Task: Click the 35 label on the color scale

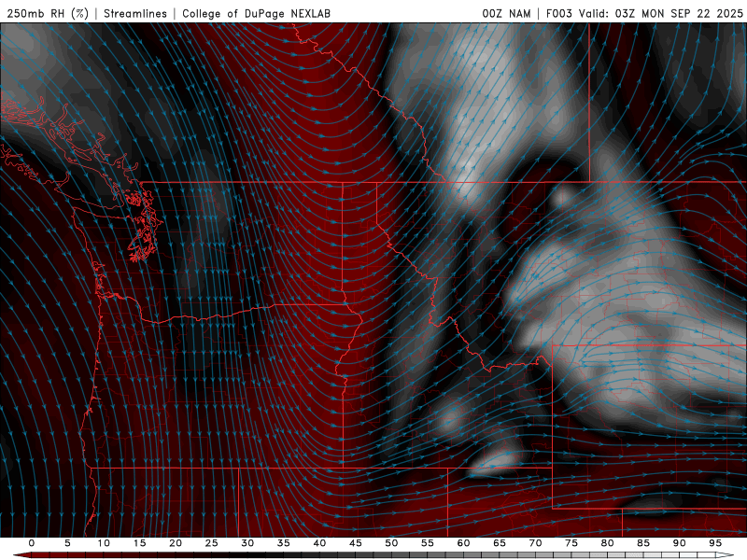Action: (x=284, y=543)
